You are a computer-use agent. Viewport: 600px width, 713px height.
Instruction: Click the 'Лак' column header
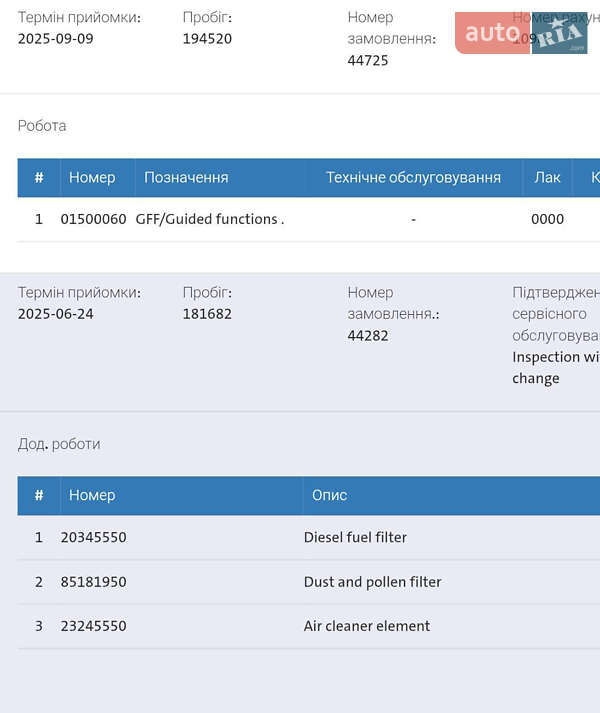[547, 177]
